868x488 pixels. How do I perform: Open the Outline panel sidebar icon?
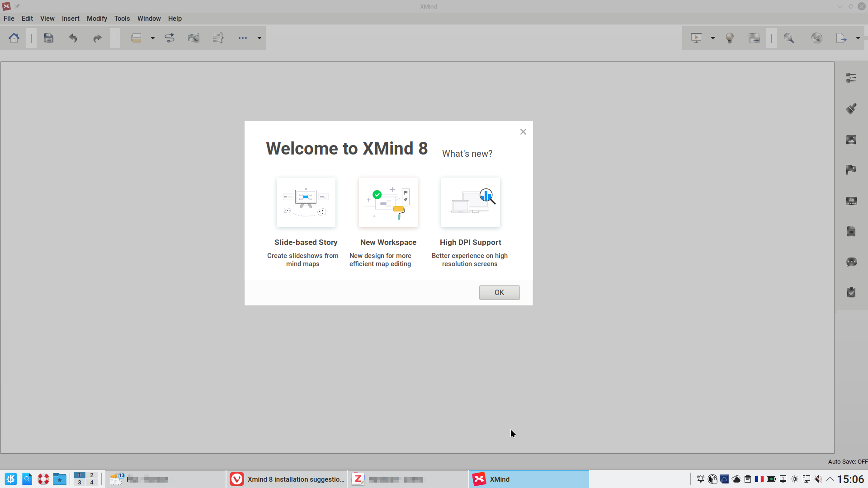click(851, 78)
